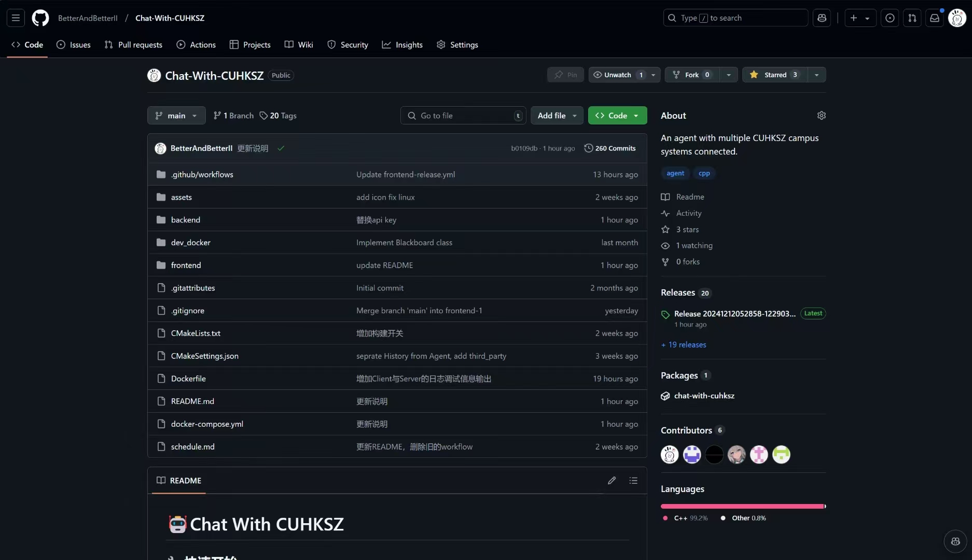Open the pull requests icon in header

[912, 18]
